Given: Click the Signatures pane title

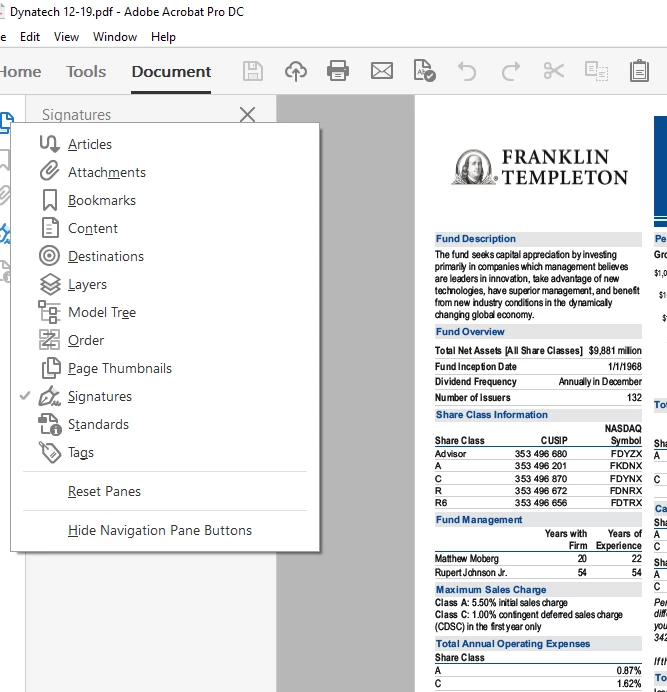Looking at the screenshot, I should point(76,115).
